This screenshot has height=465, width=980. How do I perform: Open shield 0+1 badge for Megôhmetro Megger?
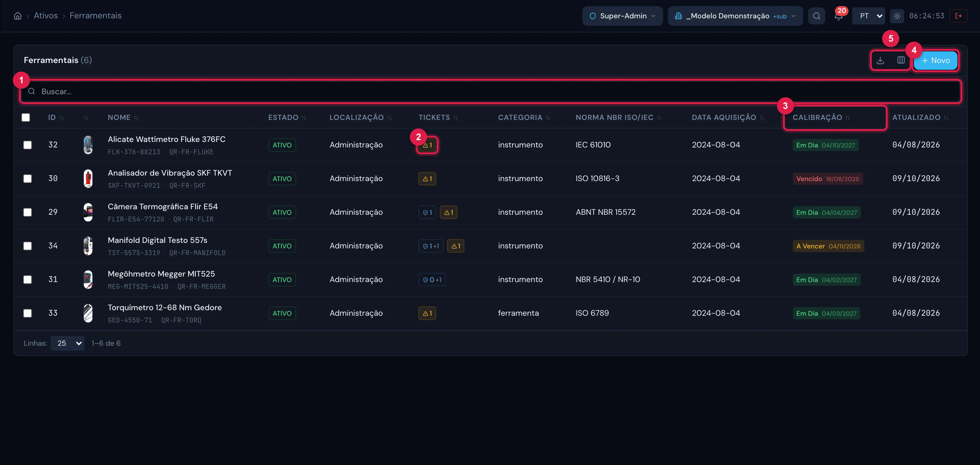point(432,280)
